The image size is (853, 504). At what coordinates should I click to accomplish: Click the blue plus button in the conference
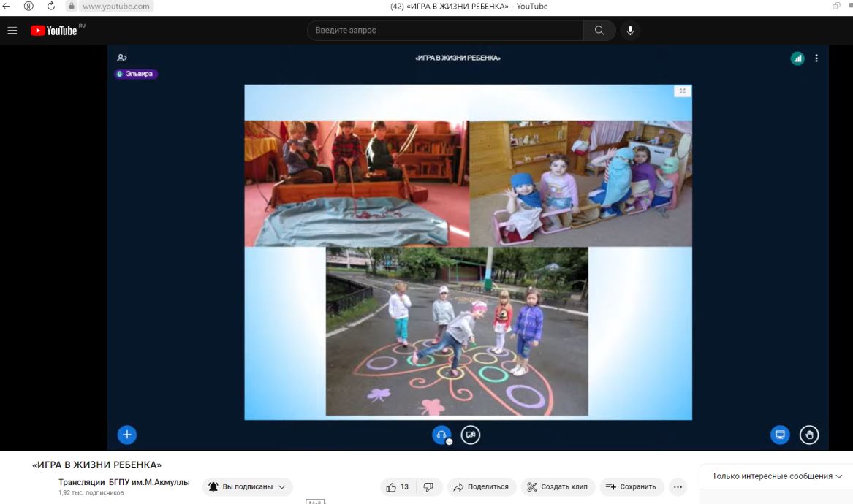126,435
